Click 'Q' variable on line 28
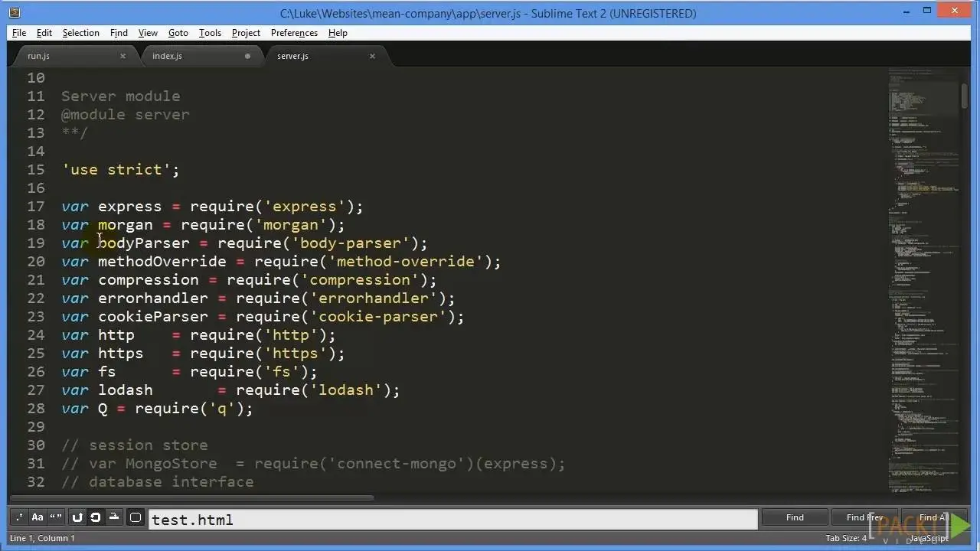This screenshot has width=980, height=551. pos(103,408)
